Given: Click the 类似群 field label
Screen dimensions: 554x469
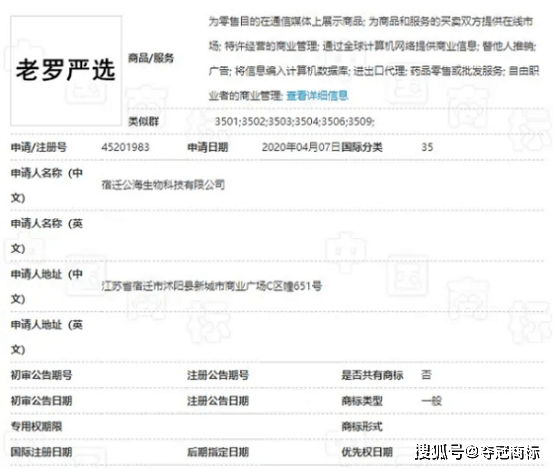Looking at the screenshot, I should click(143, 122).
